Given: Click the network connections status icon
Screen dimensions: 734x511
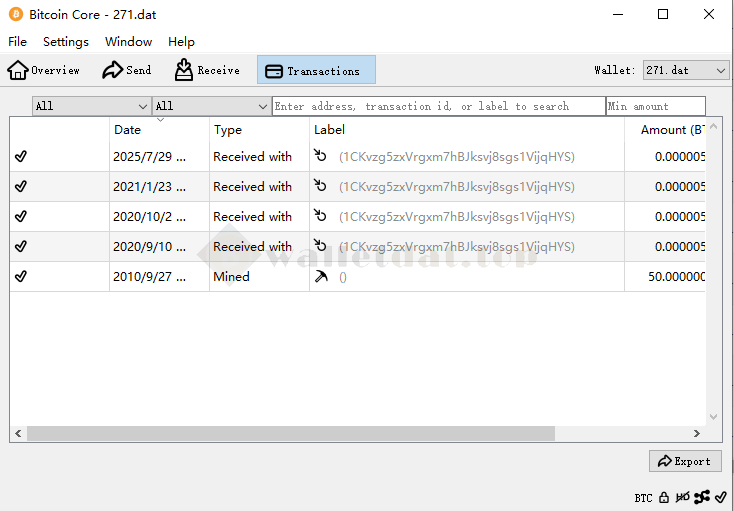Looking at the screenshot, I should (x=702, y=497).
